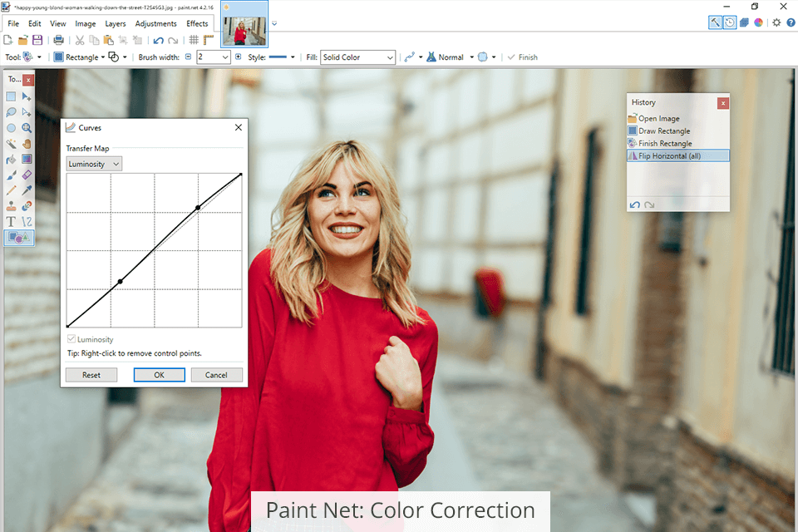798x532 pixels.
Task: Toggle the grid display in the toolbar
Action: [193, 40]
